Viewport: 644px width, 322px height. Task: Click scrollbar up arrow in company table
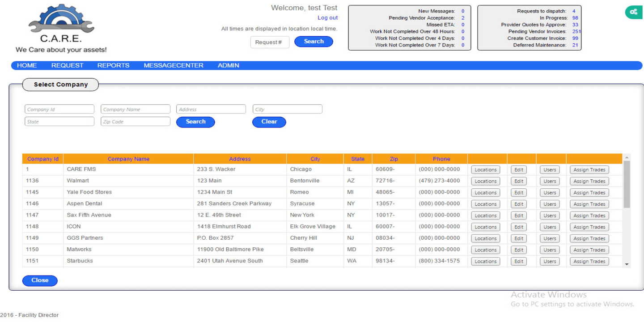(x=627, y=157)
